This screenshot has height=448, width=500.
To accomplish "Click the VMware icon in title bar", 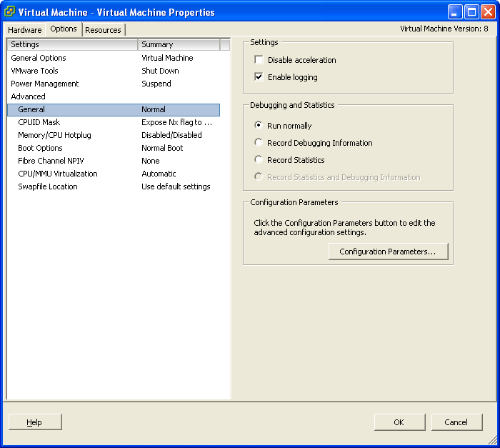I will point(10,11).
